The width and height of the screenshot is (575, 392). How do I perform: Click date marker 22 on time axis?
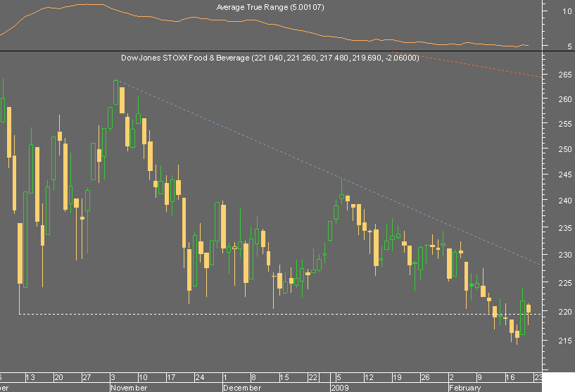(312, 377)
